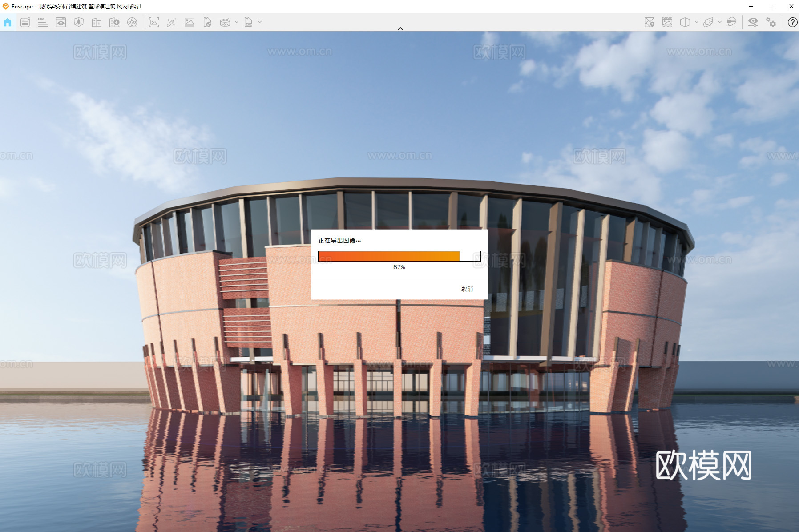
Task: Click the orange export progress bar
Action: 399,256
